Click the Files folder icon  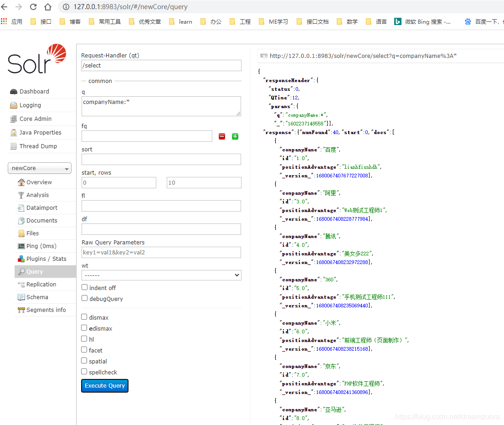click(21, 233)
